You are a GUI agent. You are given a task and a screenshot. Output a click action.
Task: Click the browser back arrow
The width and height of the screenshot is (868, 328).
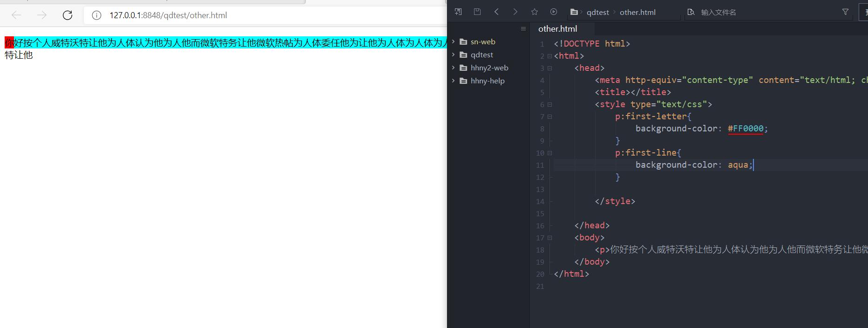[x=16, y=15]
